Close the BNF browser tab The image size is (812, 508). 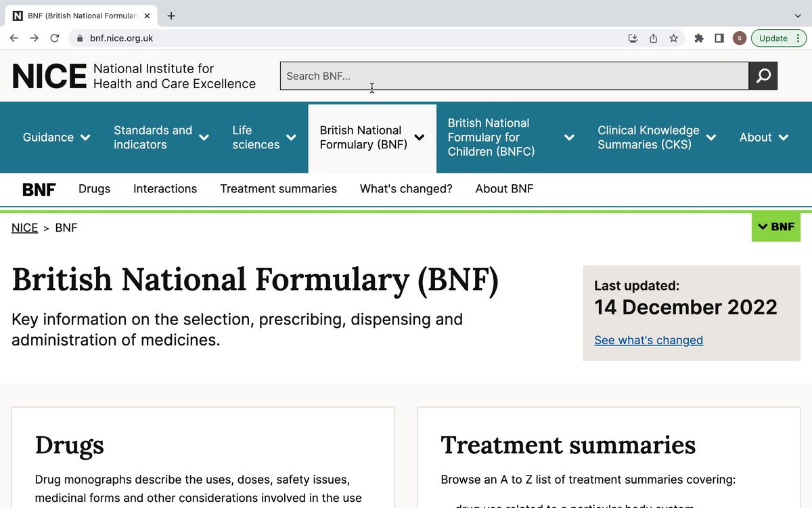[x=147, y=16]
